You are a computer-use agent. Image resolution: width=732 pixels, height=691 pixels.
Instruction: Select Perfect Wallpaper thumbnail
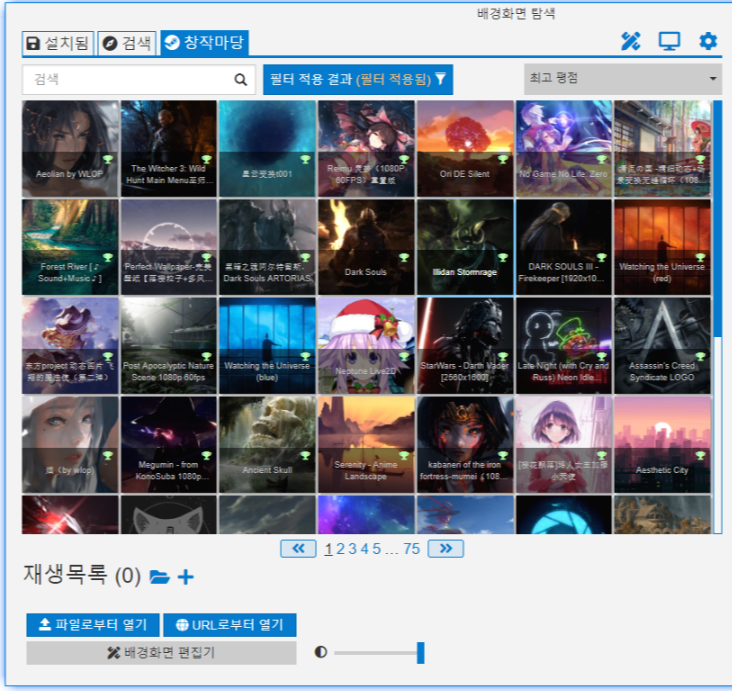coord(169,247)
